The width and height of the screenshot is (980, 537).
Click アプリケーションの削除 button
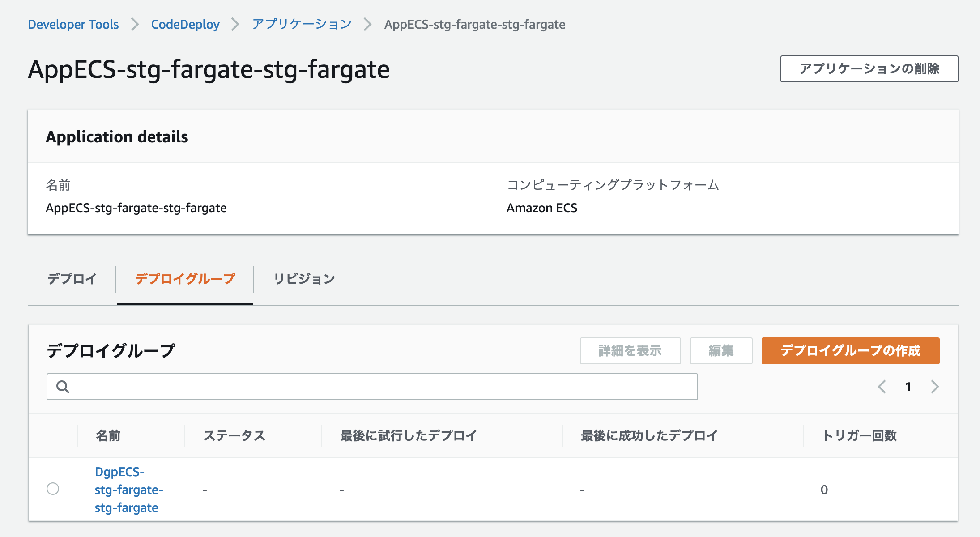pyautogui.click(x=869, y=69)
